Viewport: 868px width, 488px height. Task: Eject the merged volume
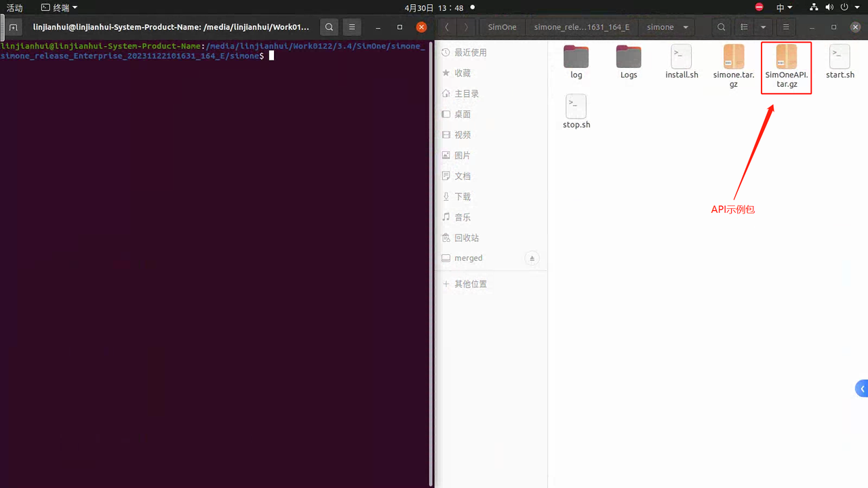coord(532,258)
